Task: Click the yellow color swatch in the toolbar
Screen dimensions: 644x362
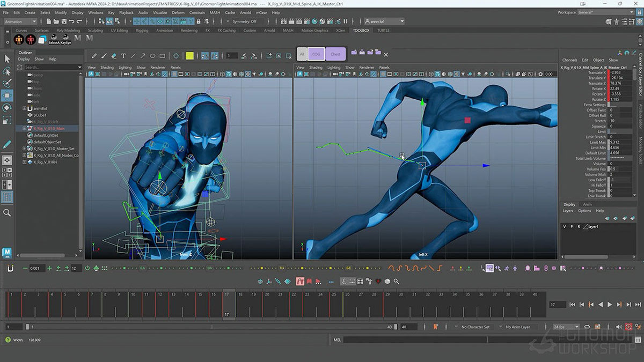Action: pos(191,55)
